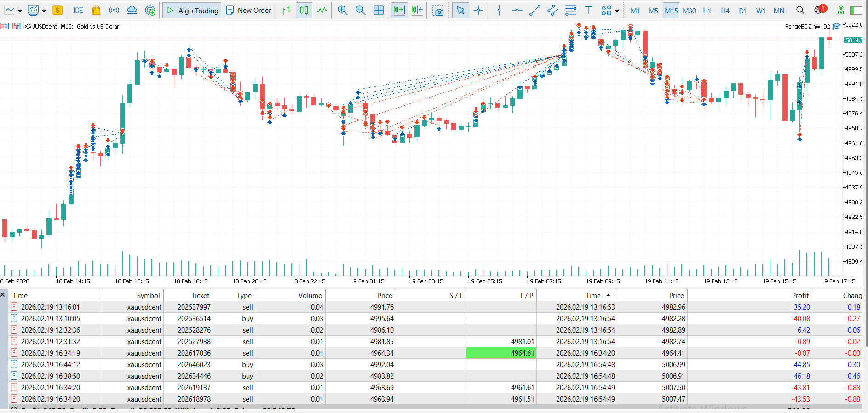Screen dimensions: 868x413
Task: Select the text label tool
Action: click(x=588, y=10)
